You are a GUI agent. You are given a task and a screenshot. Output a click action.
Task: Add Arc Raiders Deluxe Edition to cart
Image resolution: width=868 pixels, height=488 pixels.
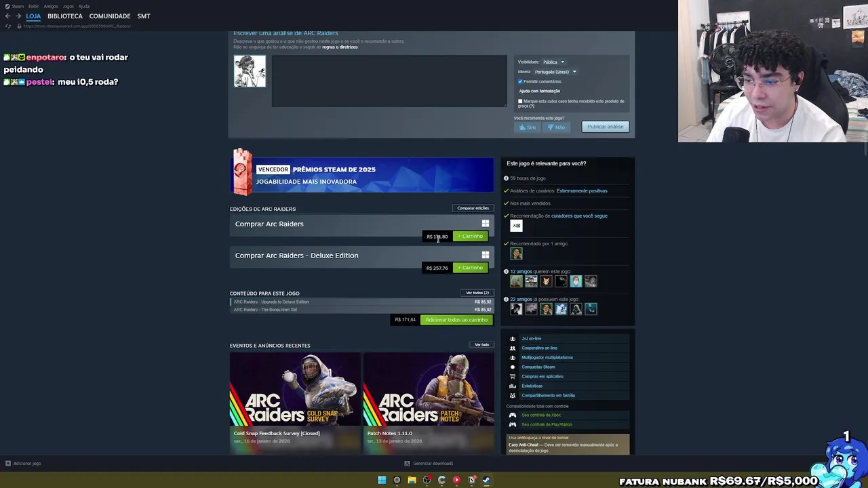(x=471, y=268)
